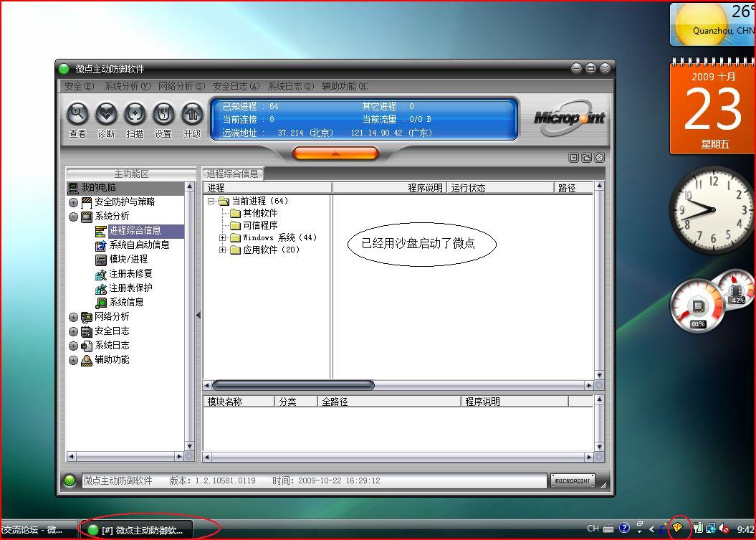Collapse the top info panel with orange button
756x540 pixels.
click(x=335, y=153)
